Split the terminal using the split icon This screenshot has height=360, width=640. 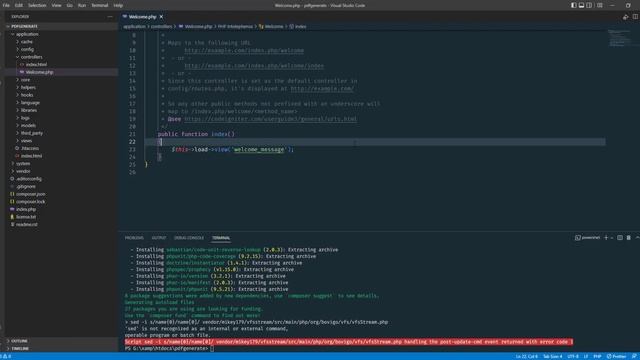point(620,238)
